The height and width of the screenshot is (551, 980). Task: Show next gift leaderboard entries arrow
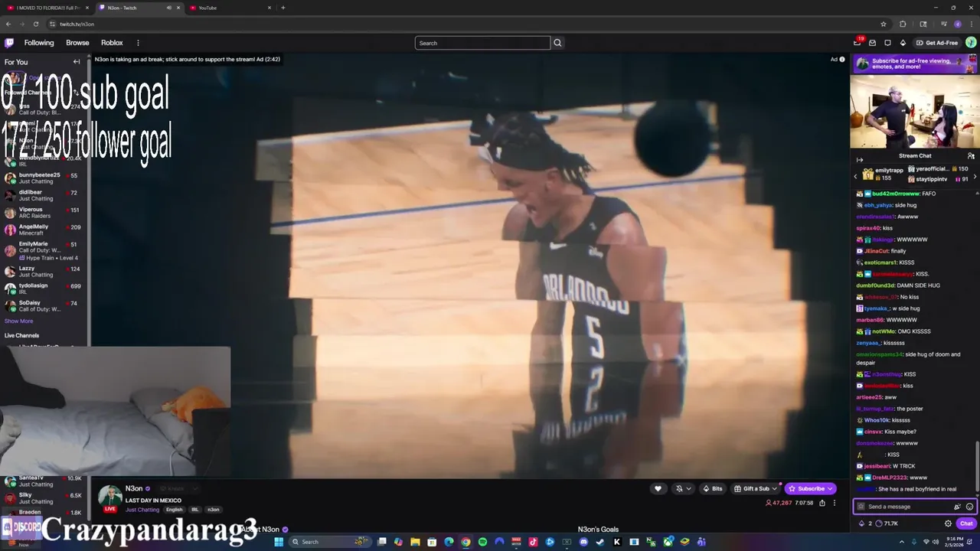click(x=975, y=176)
